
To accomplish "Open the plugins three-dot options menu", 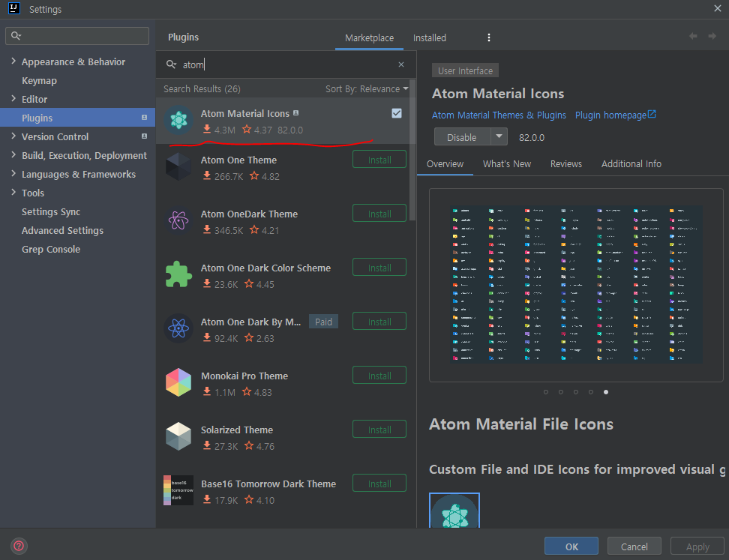I will point(489,37).
